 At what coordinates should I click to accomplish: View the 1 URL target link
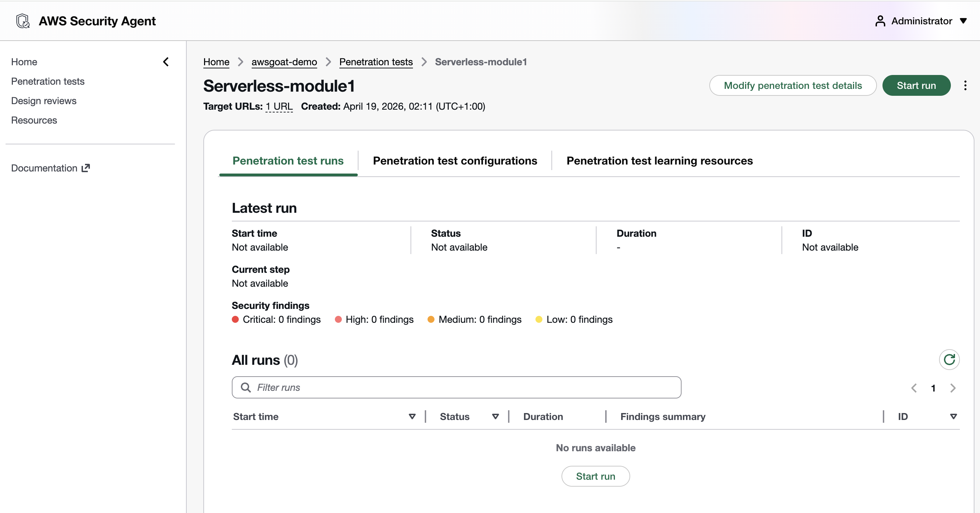tap(279, 107)
